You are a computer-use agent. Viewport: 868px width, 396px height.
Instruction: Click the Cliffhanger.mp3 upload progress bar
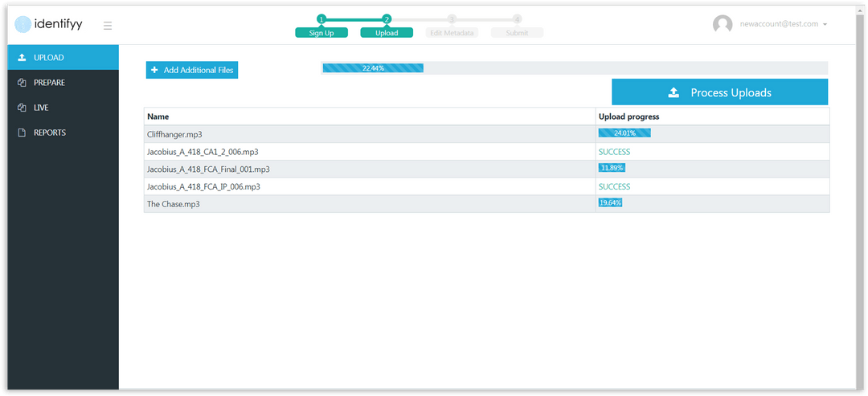[624, 133]
